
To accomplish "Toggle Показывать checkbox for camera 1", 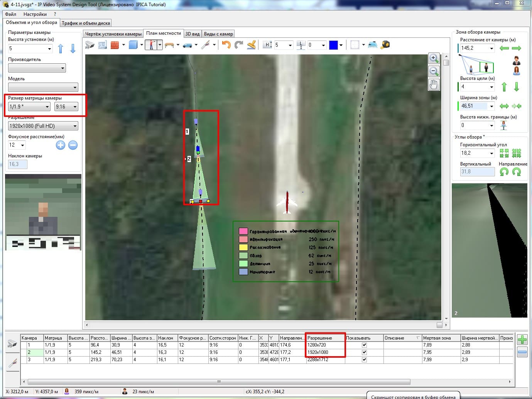I will [364, 345].
